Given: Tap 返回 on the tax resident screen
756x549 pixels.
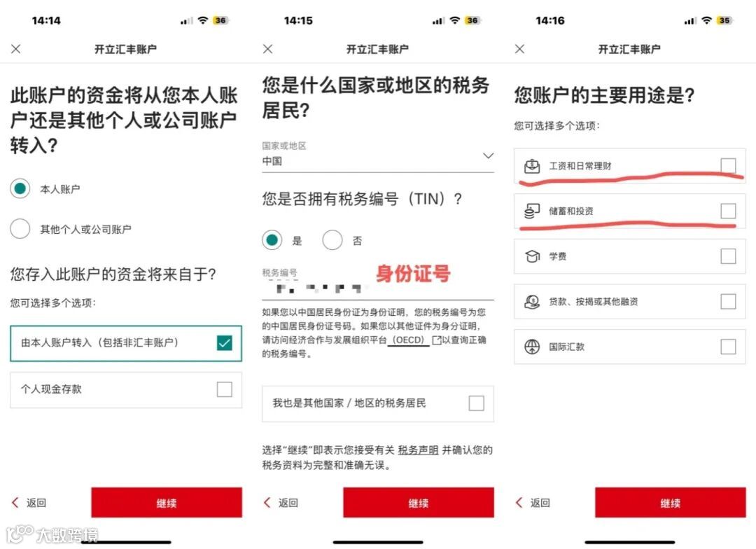Looking at the screenshot, I should tap(281, 503).
